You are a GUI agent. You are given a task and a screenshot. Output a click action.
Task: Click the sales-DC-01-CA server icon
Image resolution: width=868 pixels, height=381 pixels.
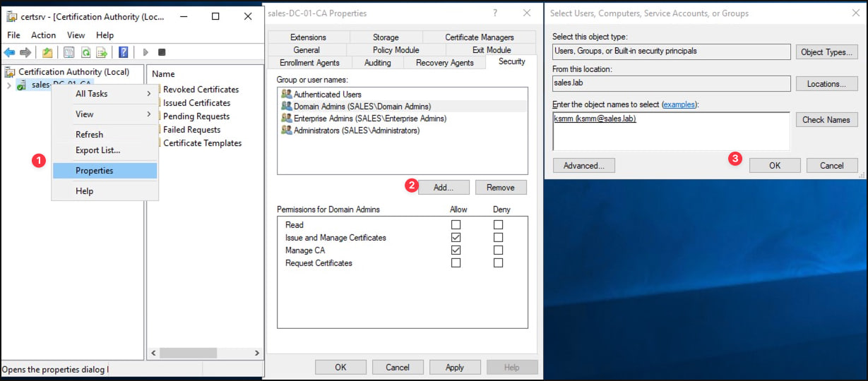click(22, 85)
